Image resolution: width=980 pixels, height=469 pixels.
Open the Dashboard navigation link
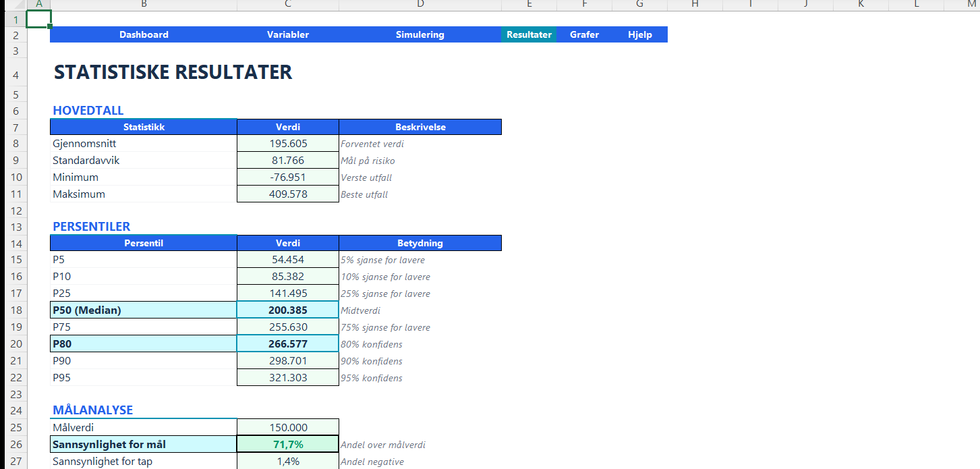pos(144,34)
